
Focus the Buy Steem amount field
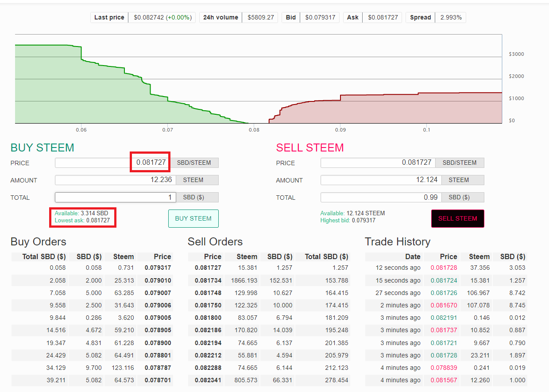click(x=115, y=180)
